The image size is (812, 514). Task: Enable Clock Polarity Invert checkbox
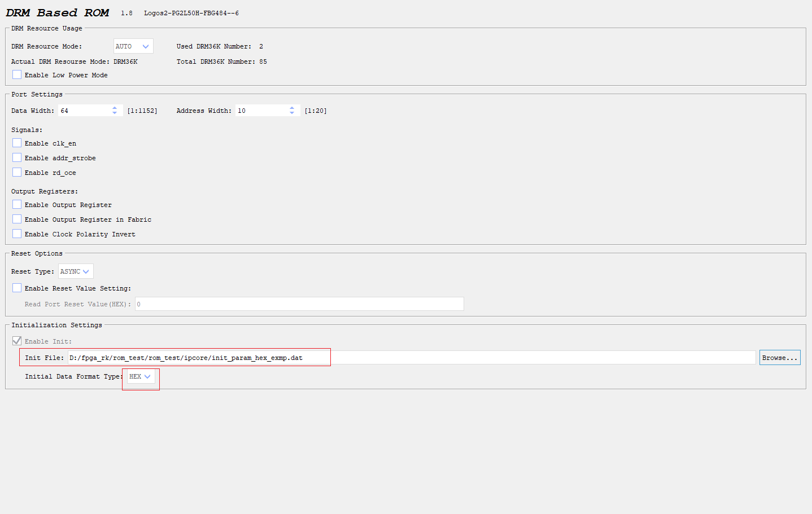pyautogui.click(x=16, y=233)
